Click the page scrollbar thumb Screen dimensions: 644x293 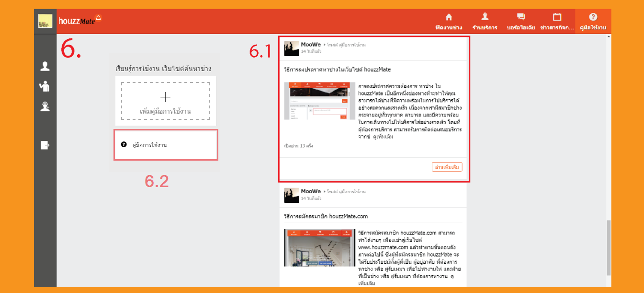(609, 247)
